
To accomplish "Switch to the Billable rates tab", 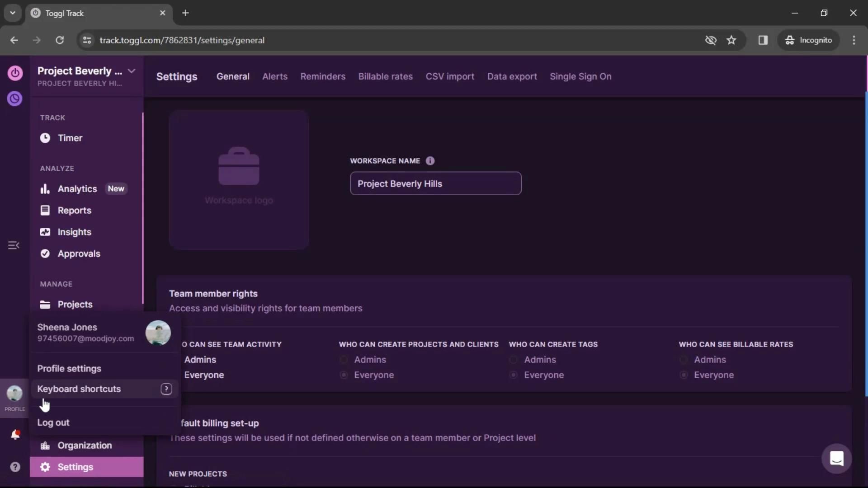I will pos(385,76).
